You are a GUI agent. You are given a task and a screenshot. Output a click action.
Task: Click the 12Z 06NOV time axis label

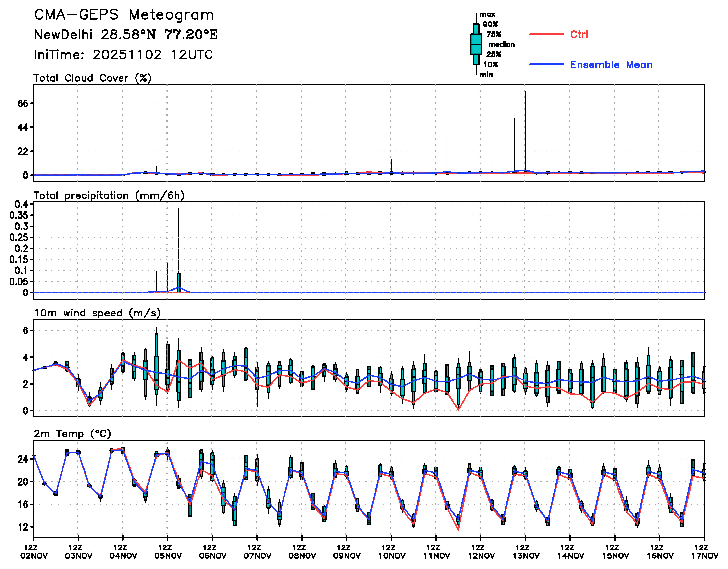click(212, 552)
